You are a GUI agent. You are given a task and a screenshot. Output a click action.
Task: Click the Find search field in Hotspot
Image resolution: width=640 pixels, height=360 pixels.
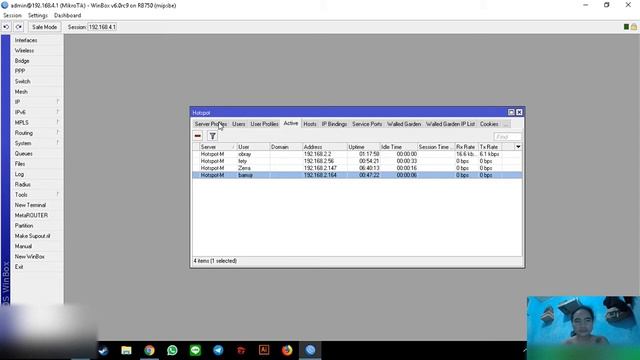click(507, 137)
